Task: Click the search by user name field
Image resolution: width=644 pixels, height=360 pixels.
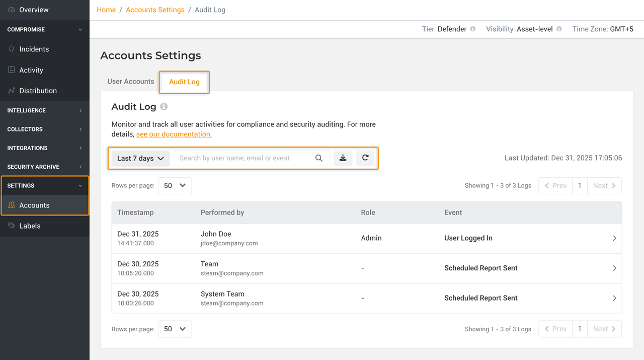Action: pyautogui.click(x=244, y=158)
